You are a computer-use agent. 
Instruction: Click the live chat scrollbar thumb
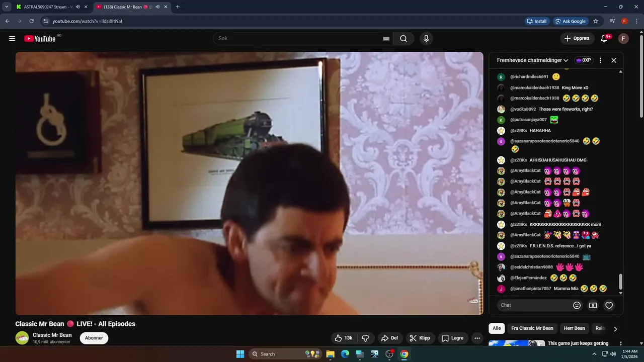[x=620, y=282]
